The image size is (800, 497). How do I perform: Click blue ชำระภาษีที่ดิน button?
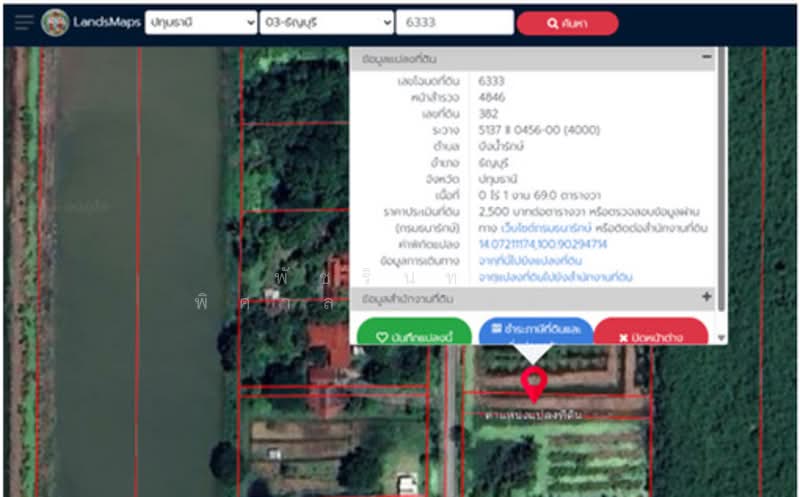pyautogui.click(x=536, y=331)
